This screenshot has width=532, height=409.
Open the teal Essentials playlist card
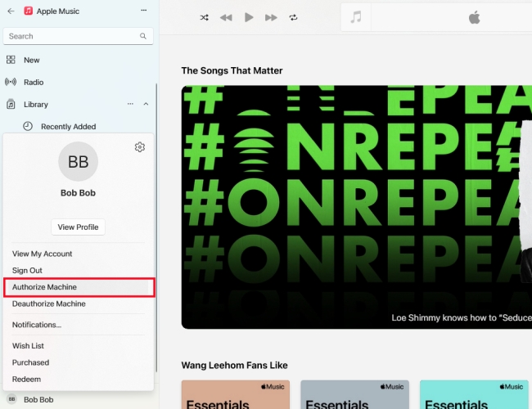[x=474, y=395]
